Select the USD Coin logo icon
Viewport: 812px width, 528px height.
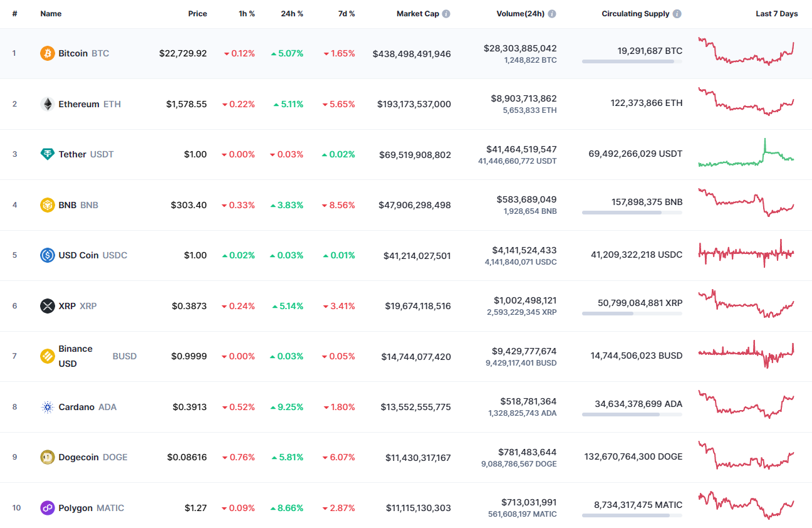(x=46, y=255)
